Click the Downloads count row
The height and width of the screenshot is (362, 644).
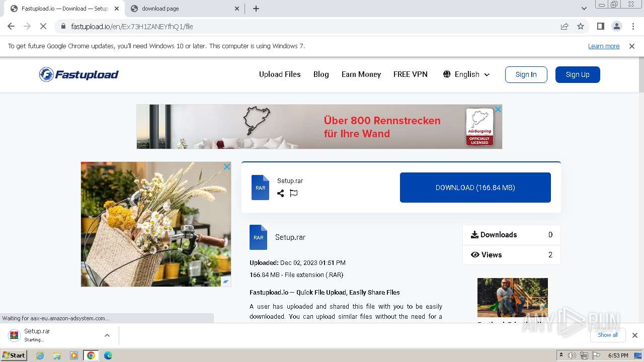pos(511,235)
